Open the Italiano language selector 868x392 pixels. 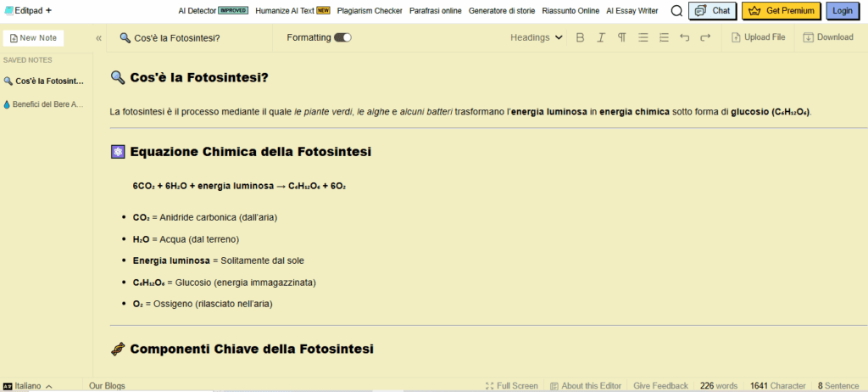click(x=28, y=385)
